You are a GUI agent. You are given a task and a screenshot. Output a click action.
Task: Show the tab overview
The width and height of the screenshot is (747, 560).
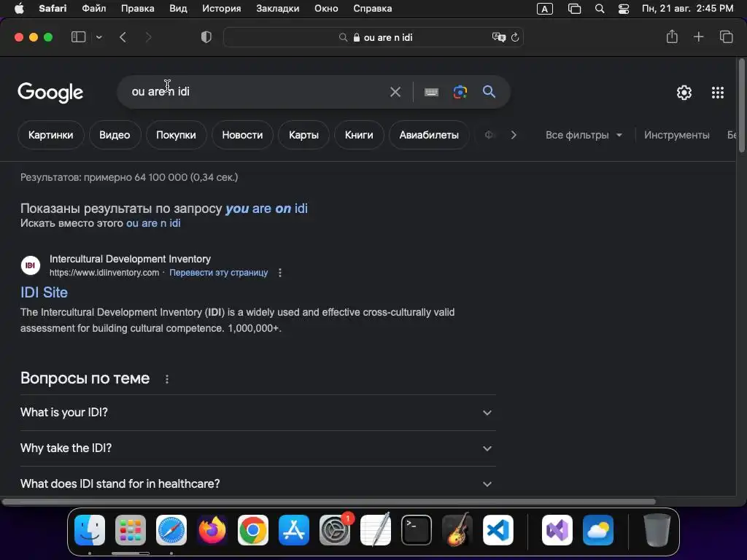(726, 36)
